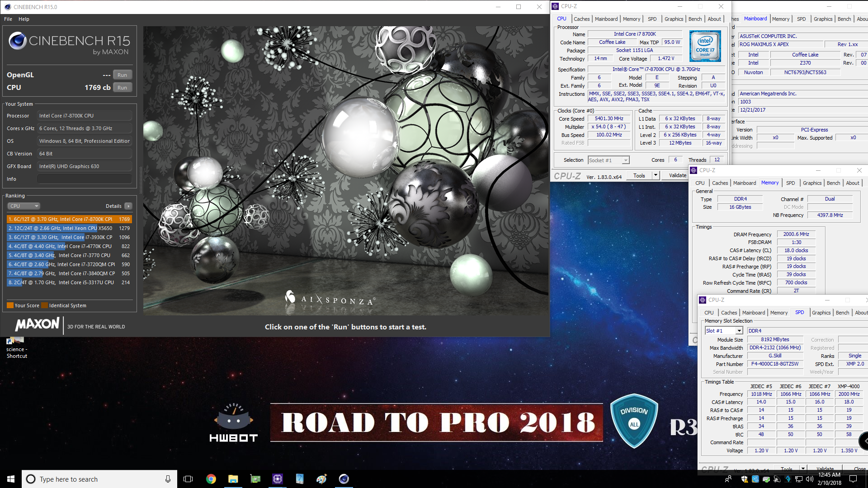
Task: Expand the Tools dropdown arrow in processor window
Action: [656, 176]
